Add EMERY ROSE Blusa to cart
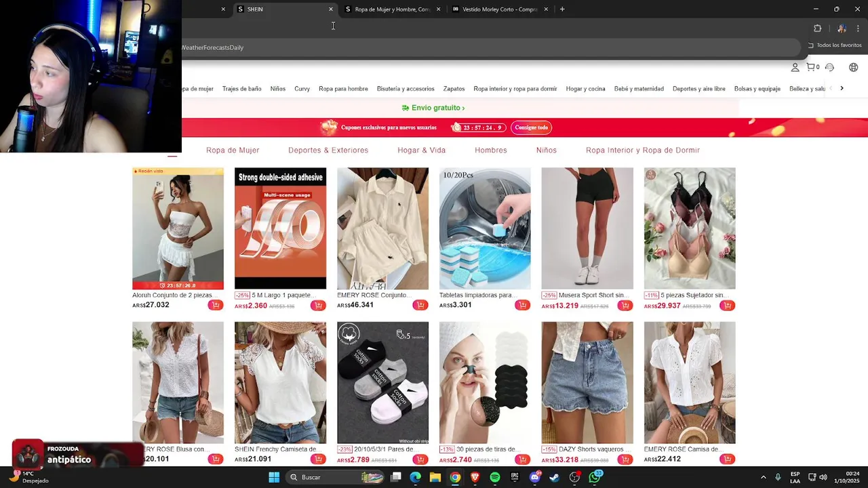868x488 pixels. click(216, 460)
